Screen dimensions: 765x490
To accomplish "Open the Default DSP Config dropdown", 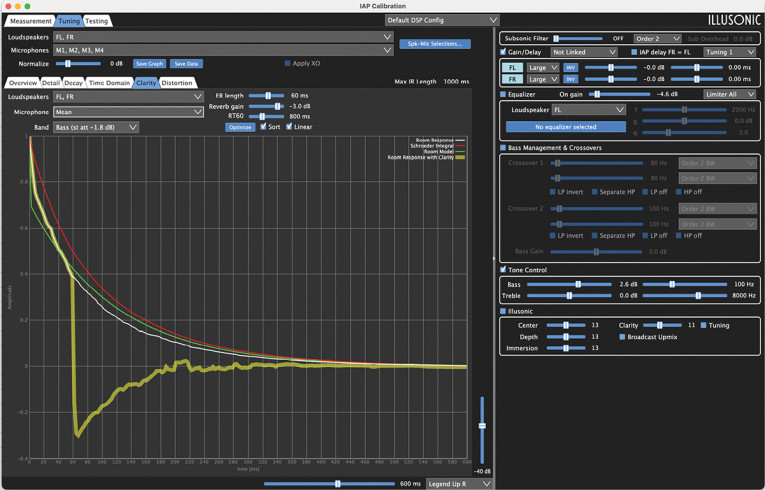I will (x=441, y=20).
